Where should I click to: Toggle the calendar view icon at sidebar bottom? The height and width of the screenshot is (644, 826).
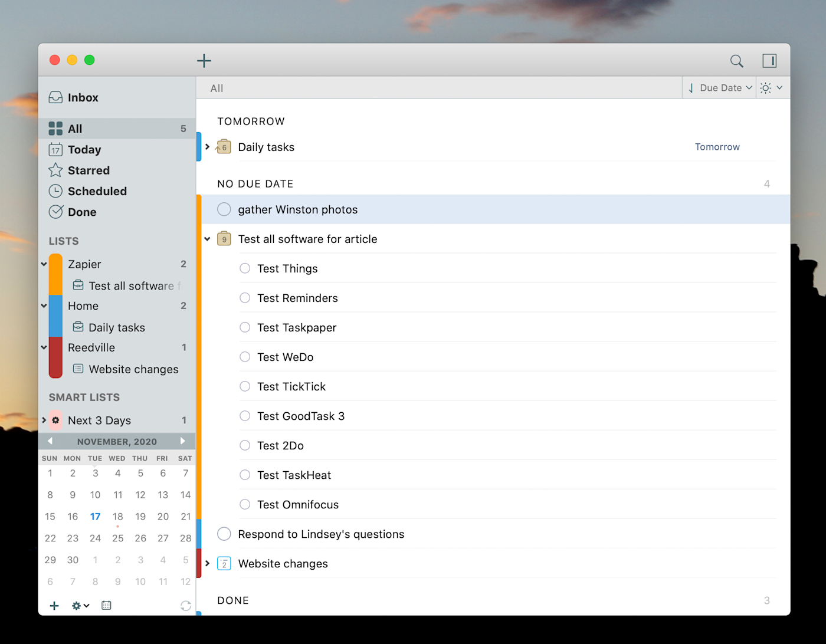(106, 605)
